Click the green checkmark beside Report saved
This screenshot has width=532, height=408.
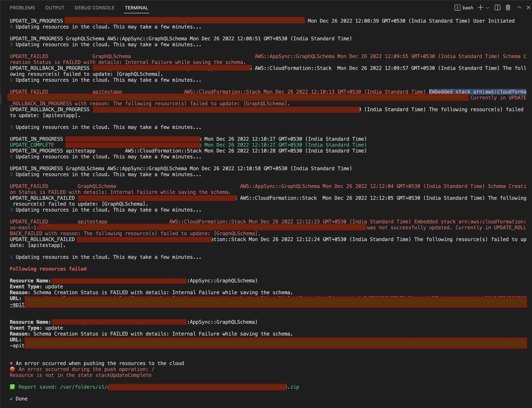12,387
